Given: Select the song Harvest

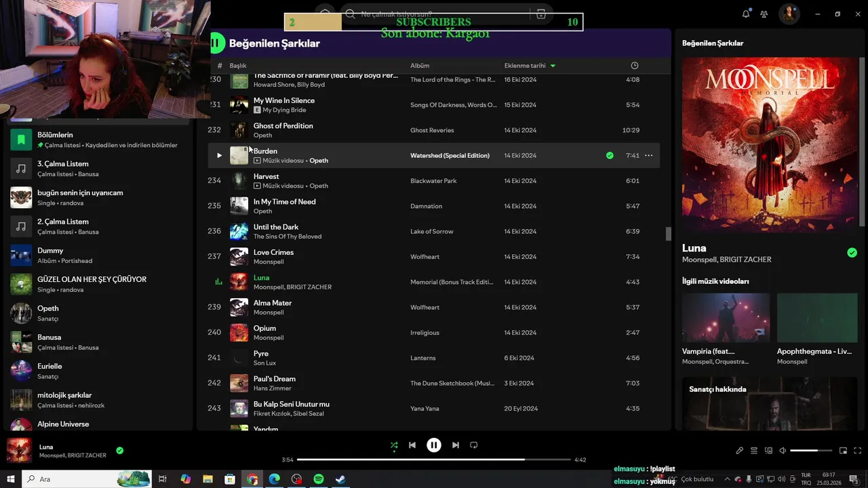Looking at the screenshot, I should 266,176.
